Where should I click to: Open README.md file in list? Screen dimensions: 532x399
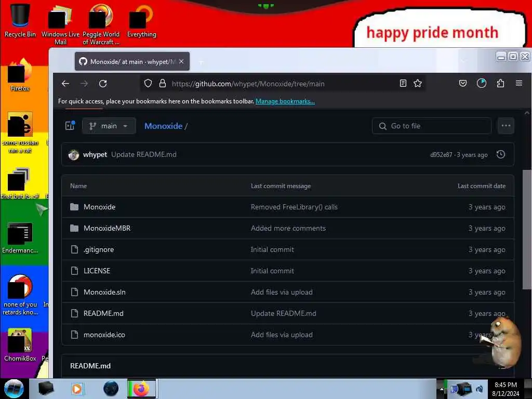[103, 313]
